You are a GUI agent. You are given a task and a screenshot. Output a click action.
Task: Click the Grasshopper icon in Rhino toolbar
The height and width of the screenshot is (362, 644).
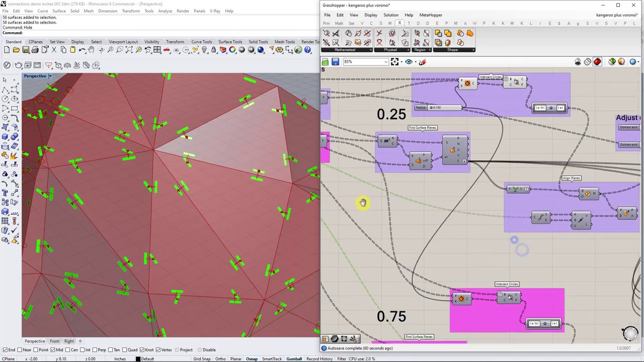tap(298, 50)
